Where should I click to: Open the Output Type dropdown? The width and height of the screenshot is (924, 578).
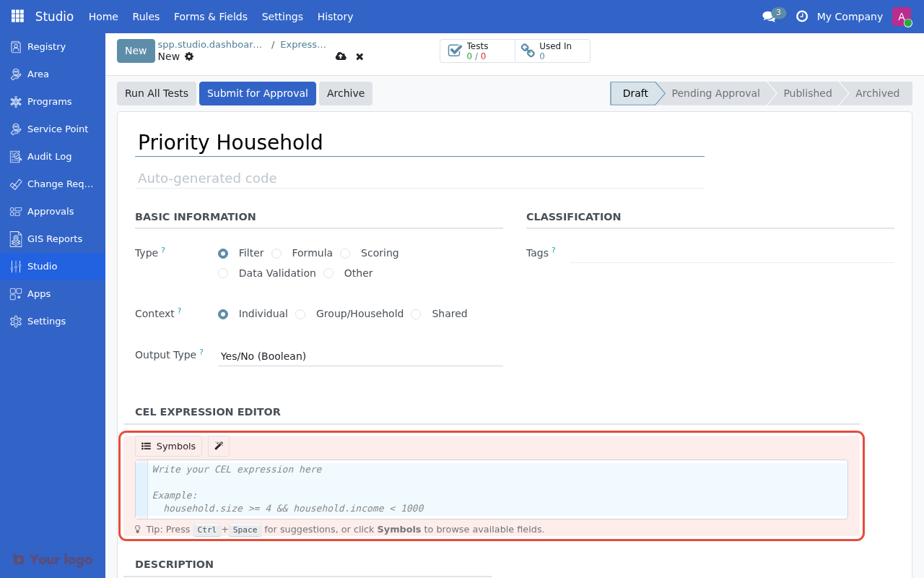click(359, 356)
